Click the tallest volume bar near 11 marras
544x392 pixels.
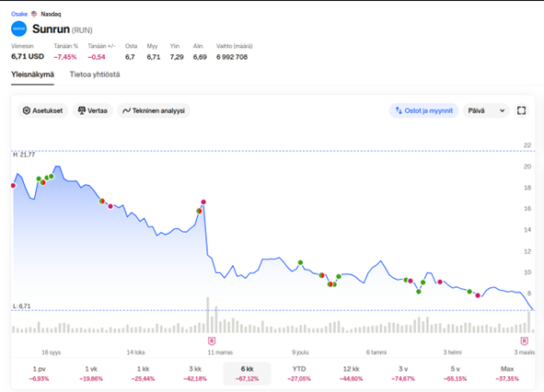[x=208, y=315]
